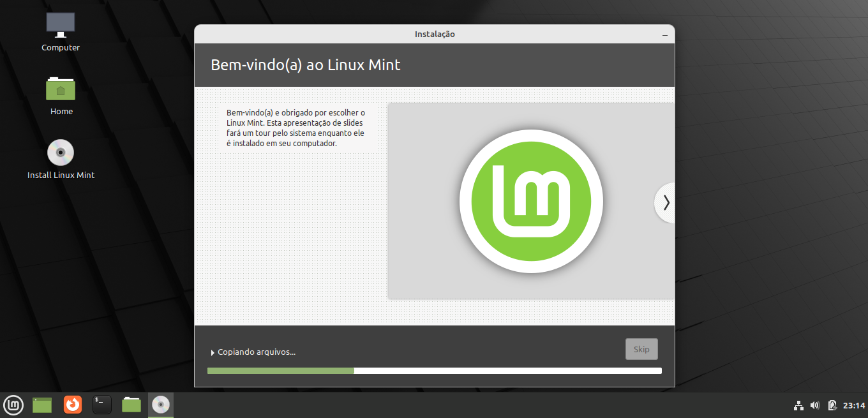Open the battery power tray icon
Image resolution: width=868 pixels, height=418 pixels.
[832, 405]
